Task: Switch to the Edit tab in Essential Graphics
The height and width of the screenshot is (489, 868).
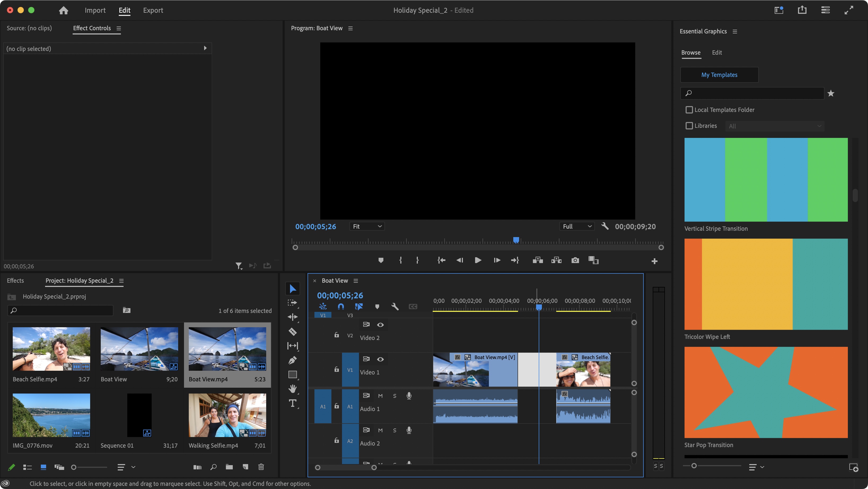Action: [x=717, y=53]
